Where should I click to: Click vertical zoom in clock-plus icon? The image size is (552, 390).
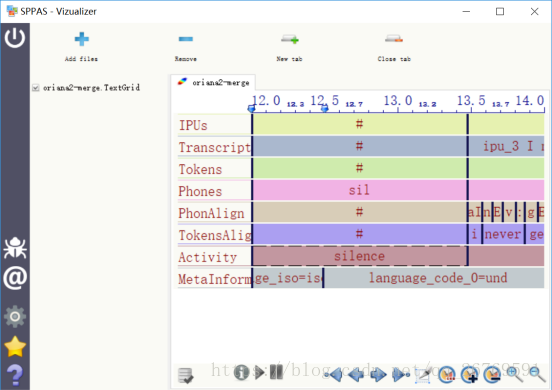click(469, 375)
